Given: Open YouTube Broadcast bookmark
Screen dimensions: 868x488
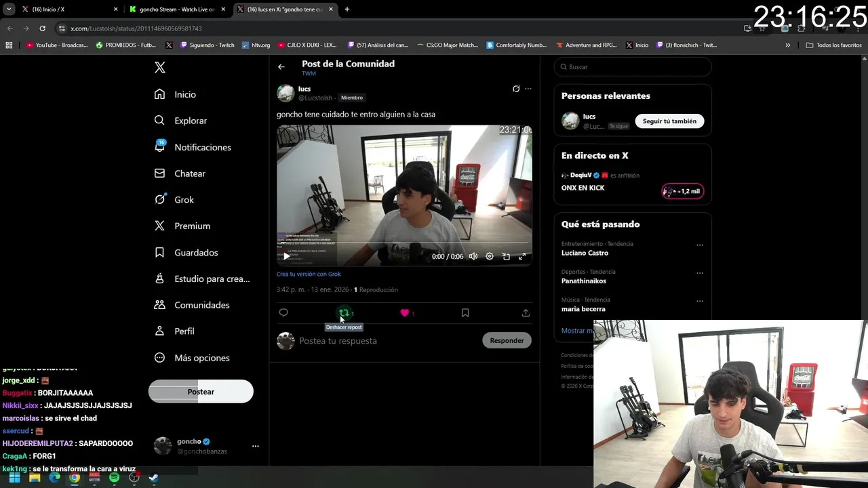Looking at the screenshot, I should coord(58,45).
